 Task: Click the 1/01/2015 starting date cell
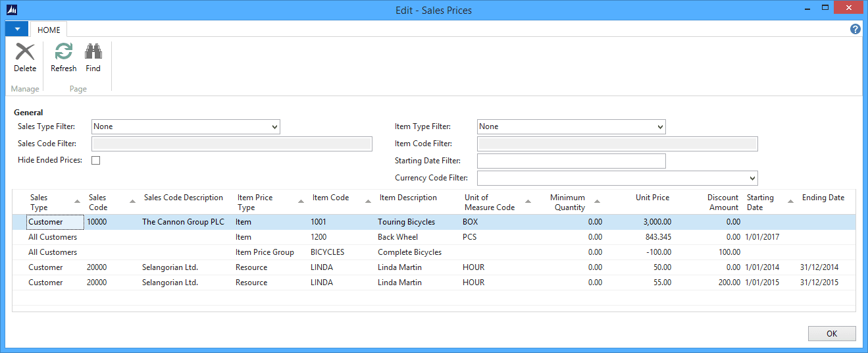point(762,283)
